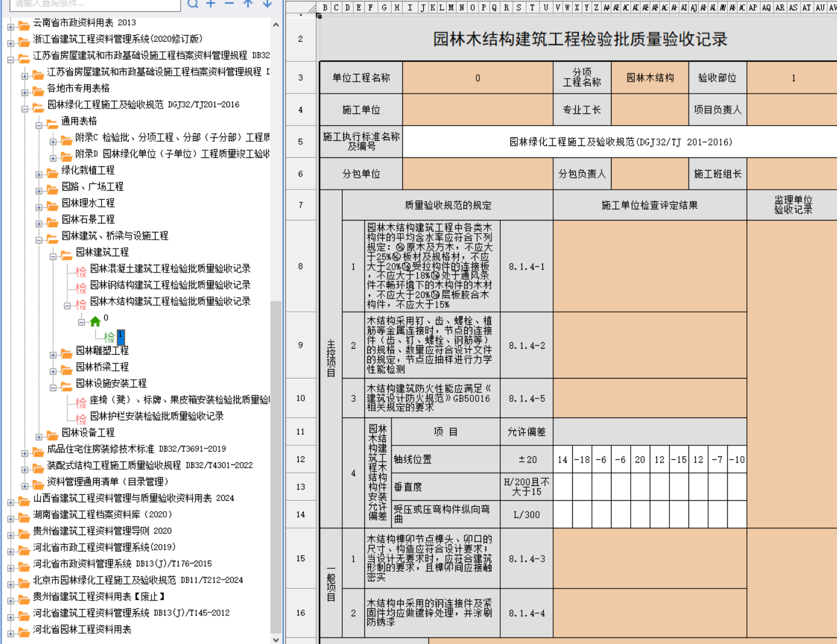837x644 pixels.
Task: Click red 检 icon for 园林木结构建筑工程 record
Action: [81, 305]
